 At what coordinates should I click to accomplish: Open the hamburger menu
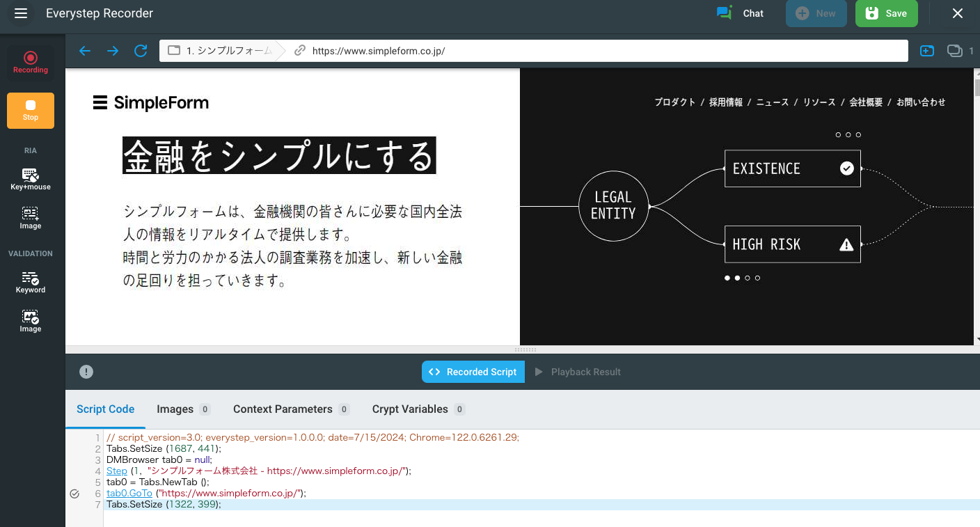[21, 13]
